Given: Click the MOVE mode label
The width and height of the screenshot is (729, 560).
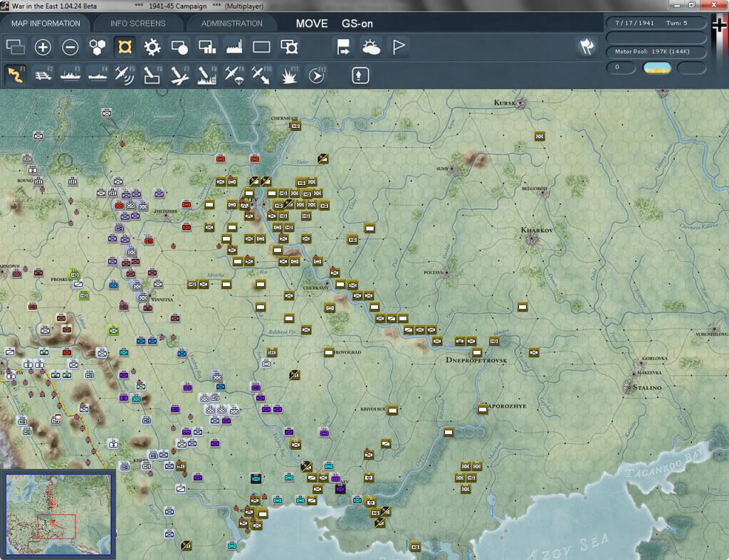Looking at the screenshot, I should [312, 23].
